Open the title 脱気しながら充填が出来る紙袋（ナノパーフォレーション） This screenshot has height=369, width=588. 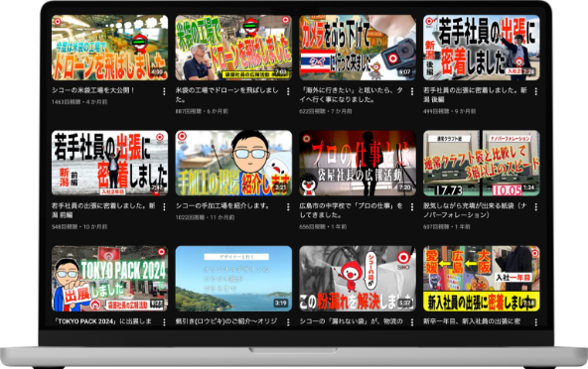475,210
